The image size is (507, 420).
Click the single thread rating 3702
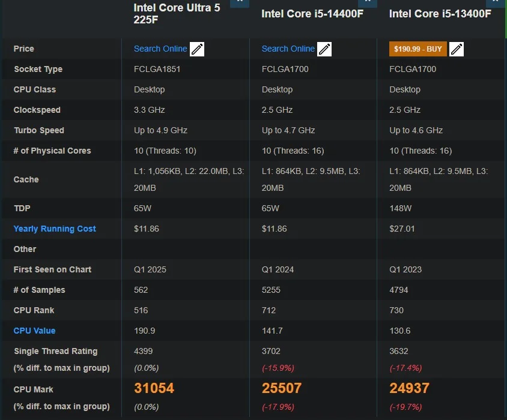271,351
